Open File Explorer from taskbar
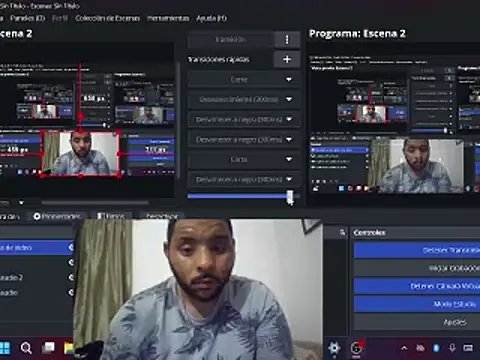This screenshot has width=480, height=360. pos(69,348)
